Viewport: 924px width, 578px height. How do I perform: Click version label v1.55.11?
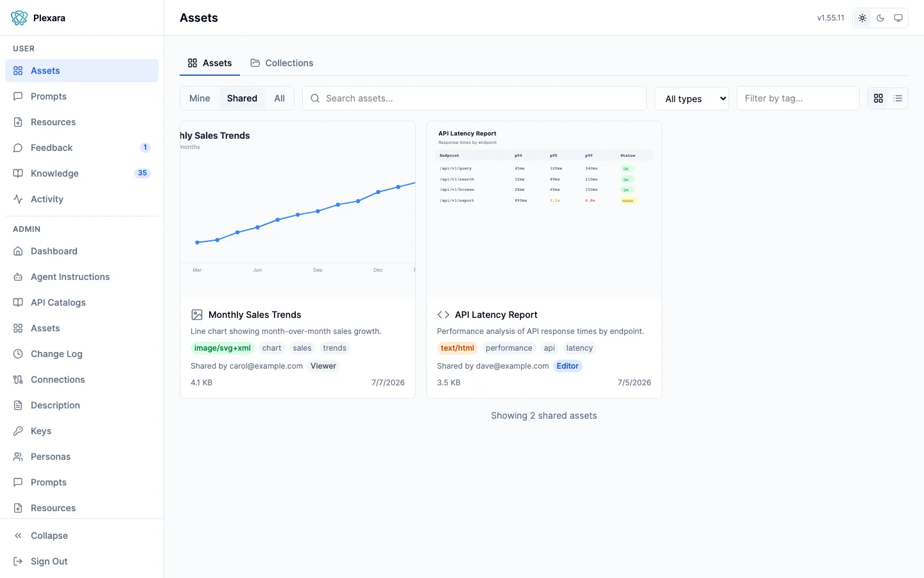[831, 18]
